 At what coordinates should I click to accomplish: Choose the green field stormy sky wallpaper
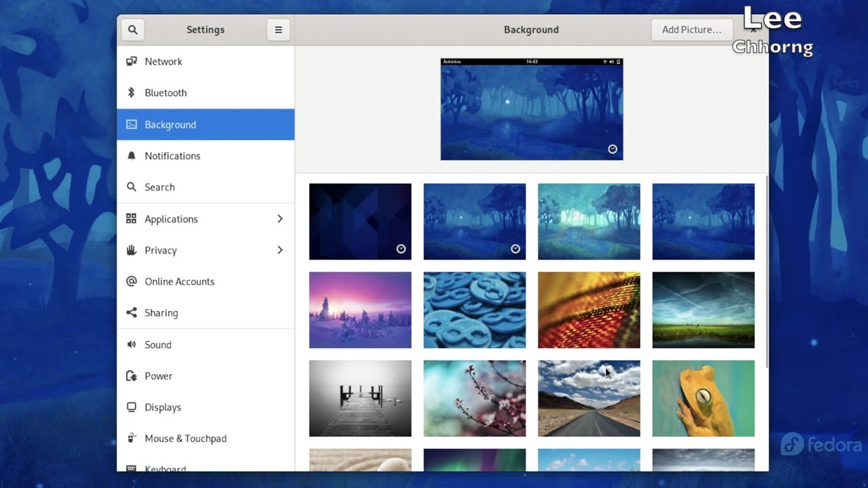click(x=703, y=310)
